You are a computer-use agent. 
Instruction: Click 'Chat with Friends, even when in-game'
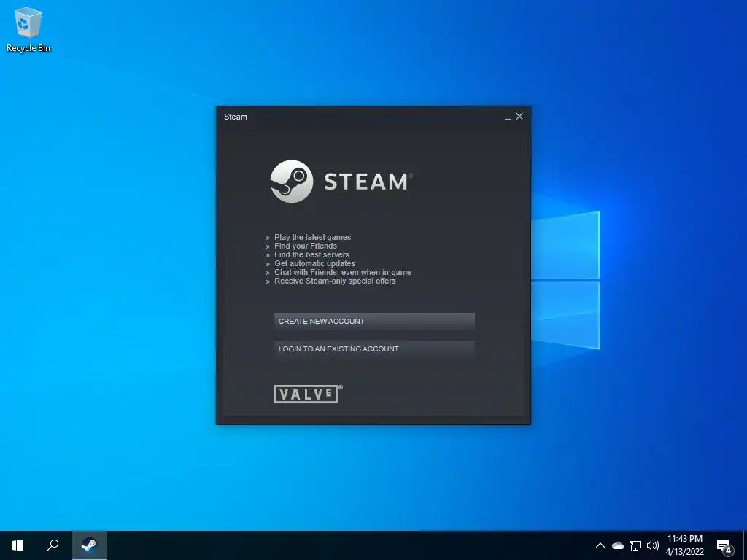[x=343, y=273]
